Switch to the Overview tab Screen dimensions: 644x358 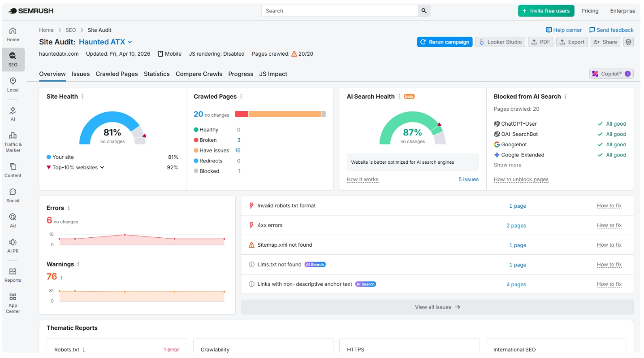(x=52, y=74)
